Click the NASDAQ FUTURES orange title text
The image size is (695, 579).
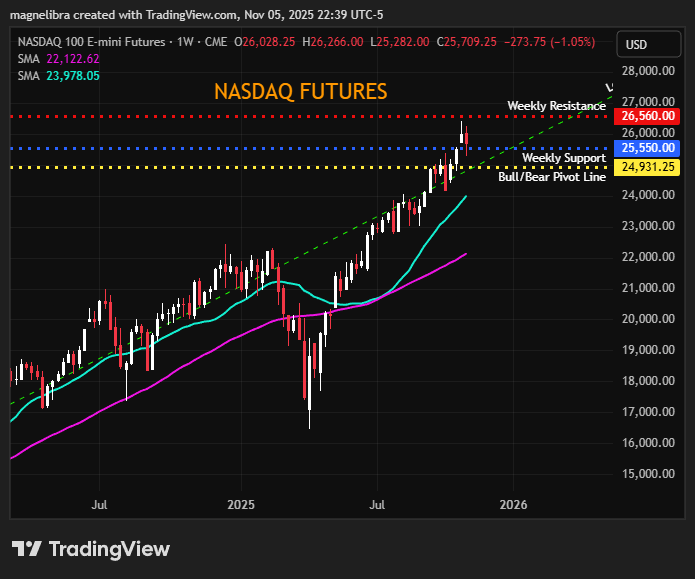pyautogui.click(x=301, y=92)
